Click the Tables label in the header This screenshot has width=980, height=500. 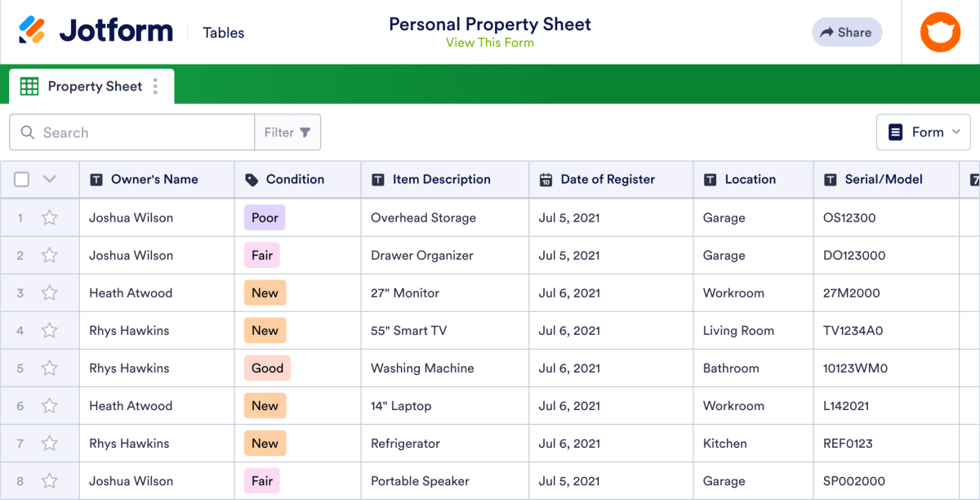pos(223,32)
